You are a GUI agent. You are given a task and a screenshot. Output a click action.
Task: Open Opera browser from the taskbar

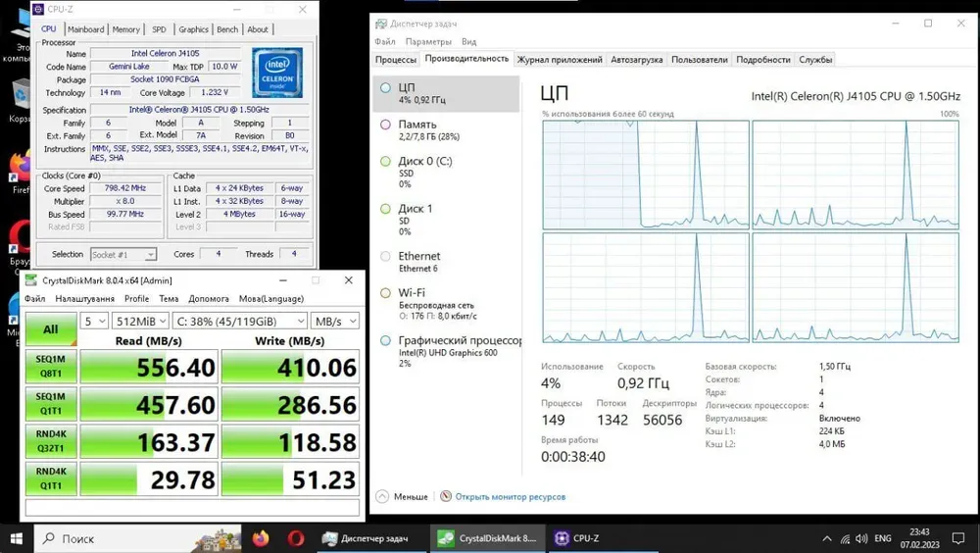tap(296, 538)
